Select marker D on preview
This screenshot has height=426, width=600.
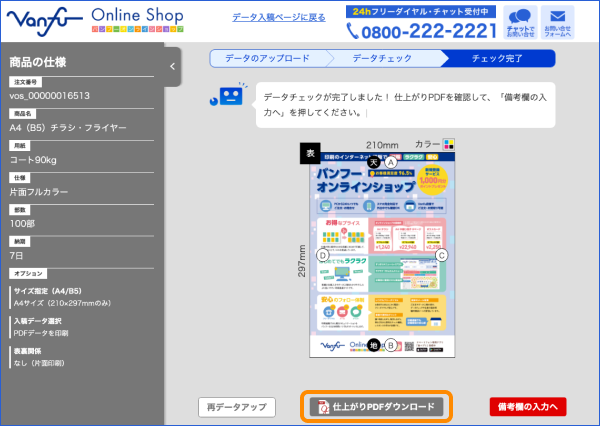(323, 255)
